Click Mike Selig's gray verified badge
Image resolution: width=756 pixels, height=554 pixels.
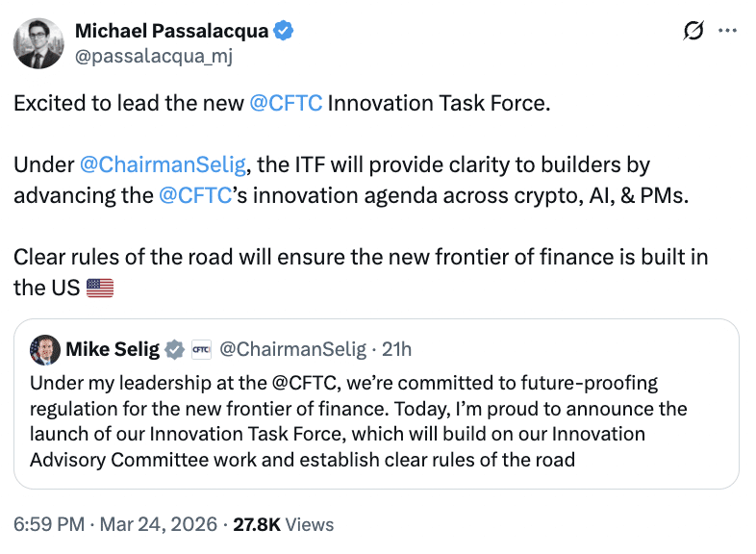174,348
